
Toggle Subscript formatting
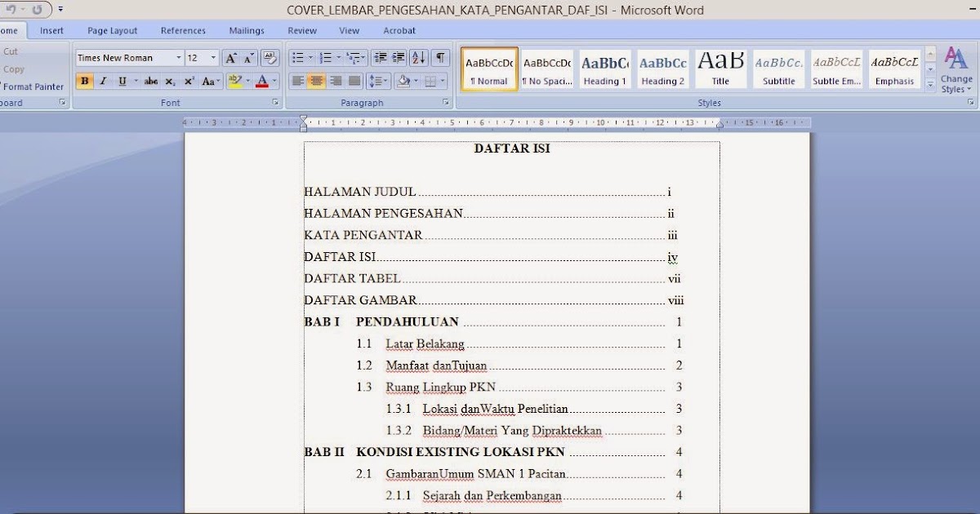tap(170, 82)
